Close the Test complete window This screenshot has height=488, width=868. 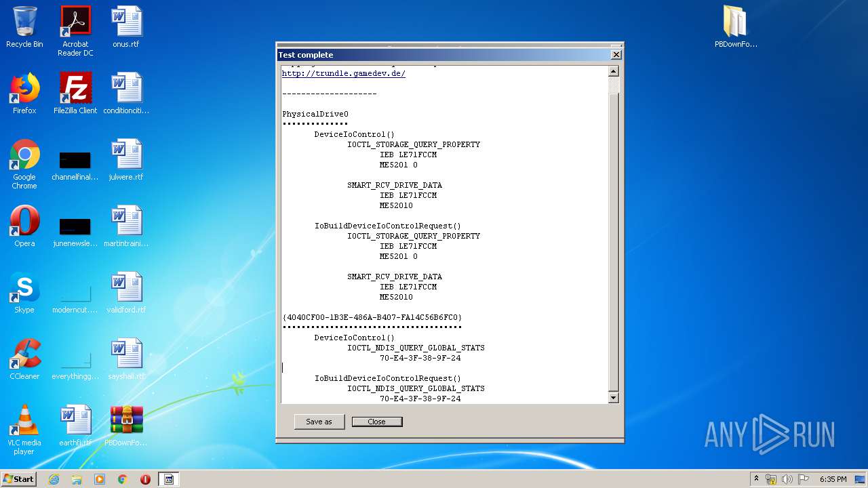coord(616,55)
